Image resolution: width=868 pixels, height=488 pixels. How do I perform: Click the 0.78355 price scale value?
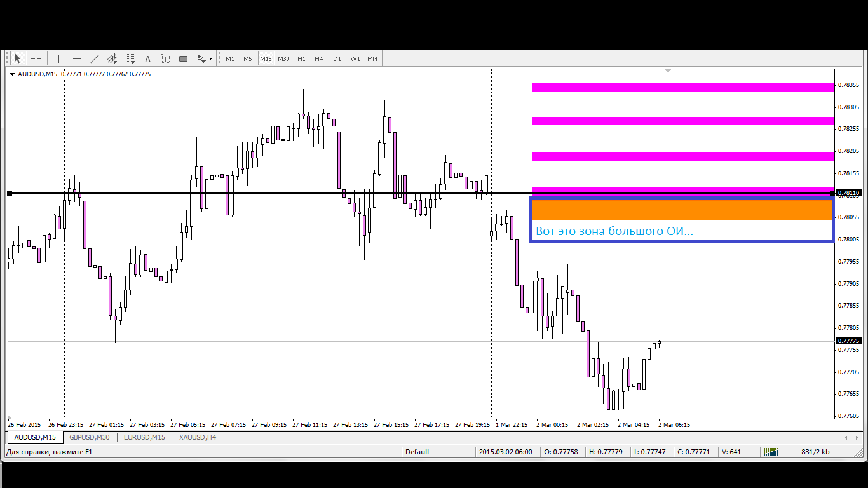(x=849, y=85)
